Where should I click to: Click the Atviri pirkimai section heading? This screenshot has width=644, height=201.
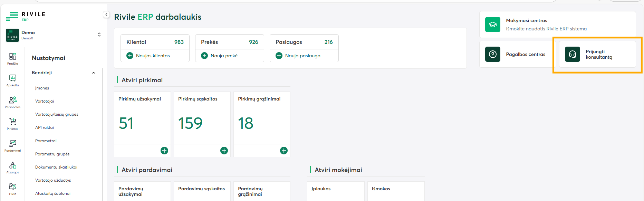[x=142, y=80]
